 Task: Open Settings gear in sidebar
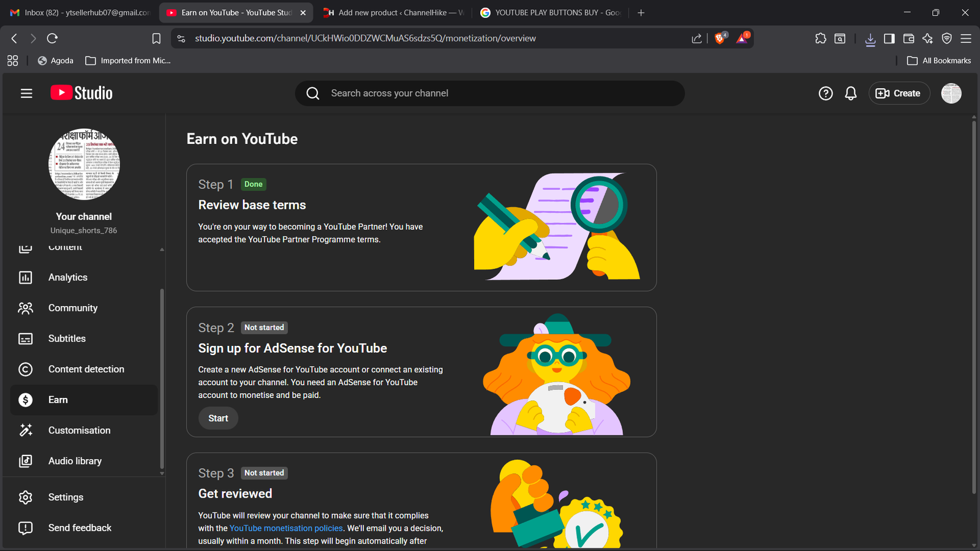pos(66,497)
